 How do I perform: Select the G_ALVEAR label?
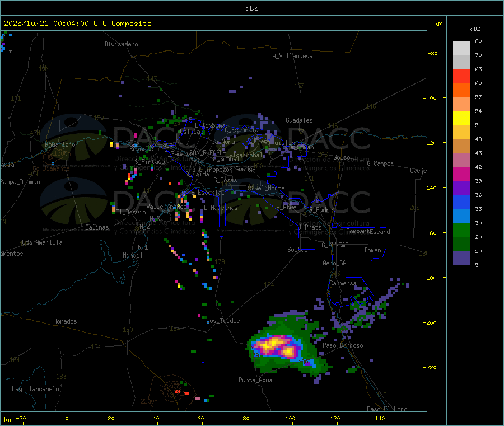[335, 245]
